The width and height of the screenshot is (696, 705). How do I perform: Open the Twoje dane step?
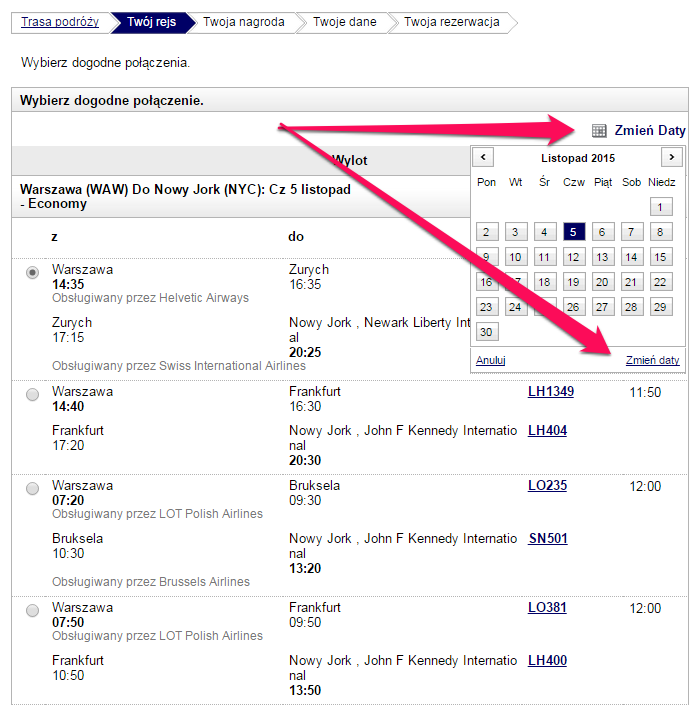coord(344,22)
